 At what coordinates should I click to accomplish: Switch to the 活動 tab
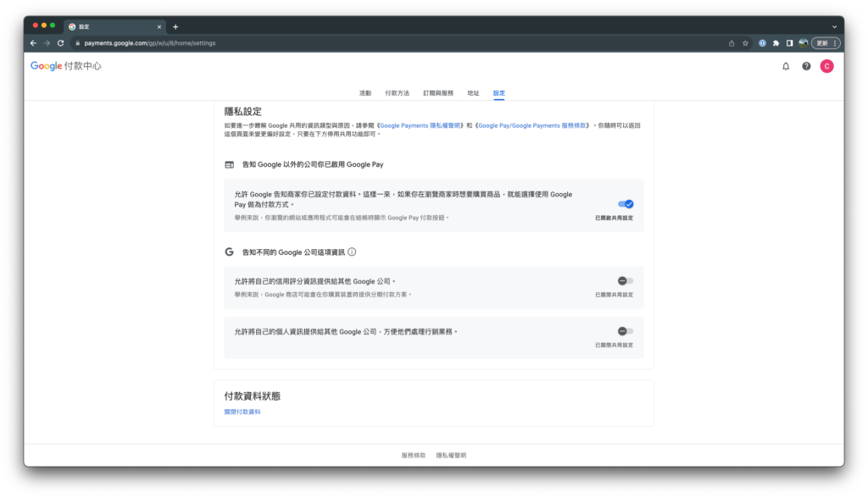[x=365, y=93]
